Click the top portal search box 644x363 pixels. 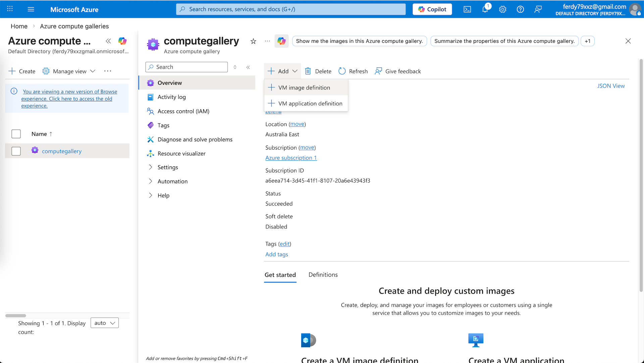point(290,9)
